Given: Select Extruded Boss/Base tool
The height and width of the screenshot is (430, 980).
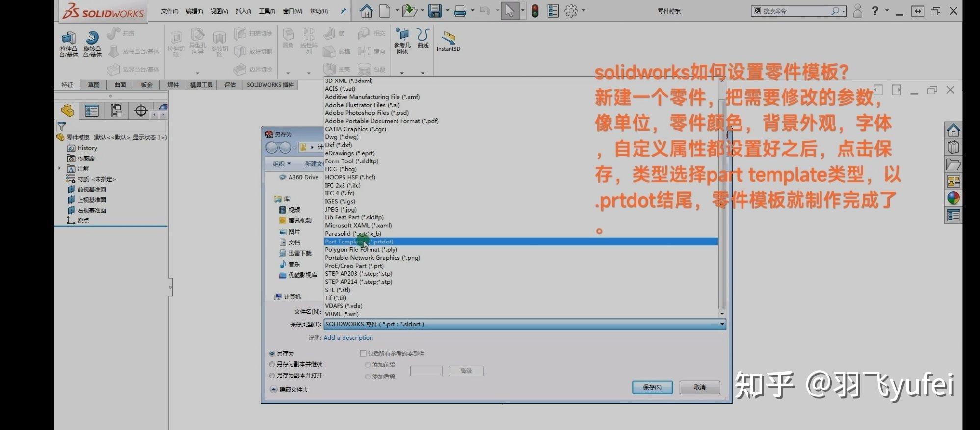Looking at the screenshot, I should (68, 44).
